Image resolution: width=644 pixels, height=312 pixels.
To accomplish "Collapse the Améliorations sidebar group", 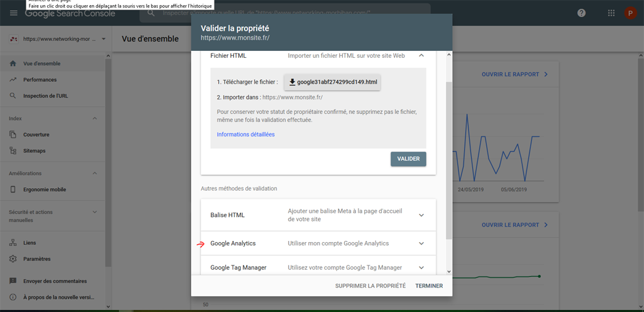I will [x=95, y=173].
